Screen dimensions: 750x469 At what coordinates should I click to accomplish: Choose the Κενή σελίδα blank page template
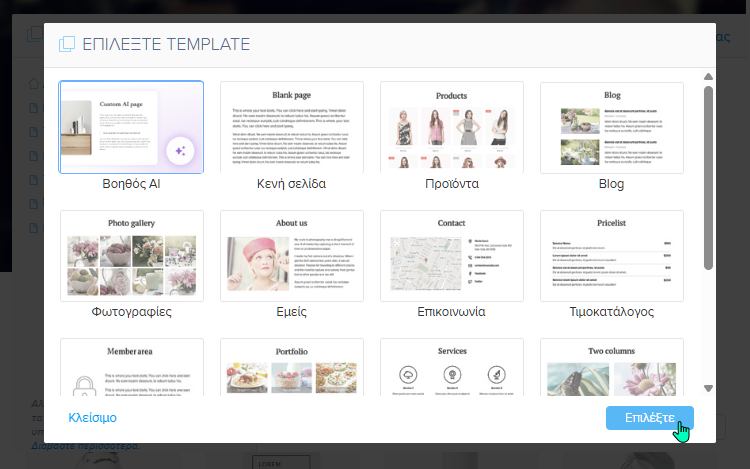coord(291,127)
